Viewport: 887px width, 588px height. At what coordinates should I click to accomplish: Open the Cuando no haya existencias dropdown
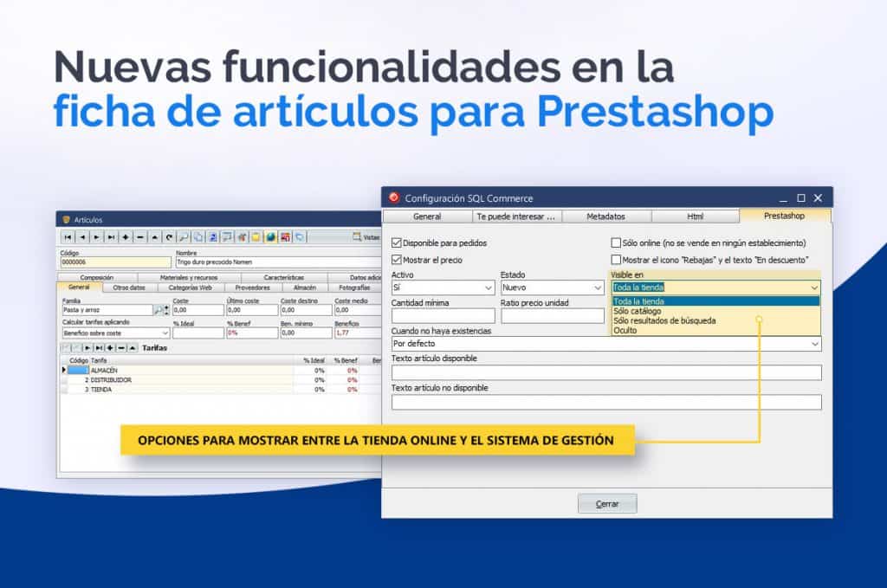pos(814,345)
